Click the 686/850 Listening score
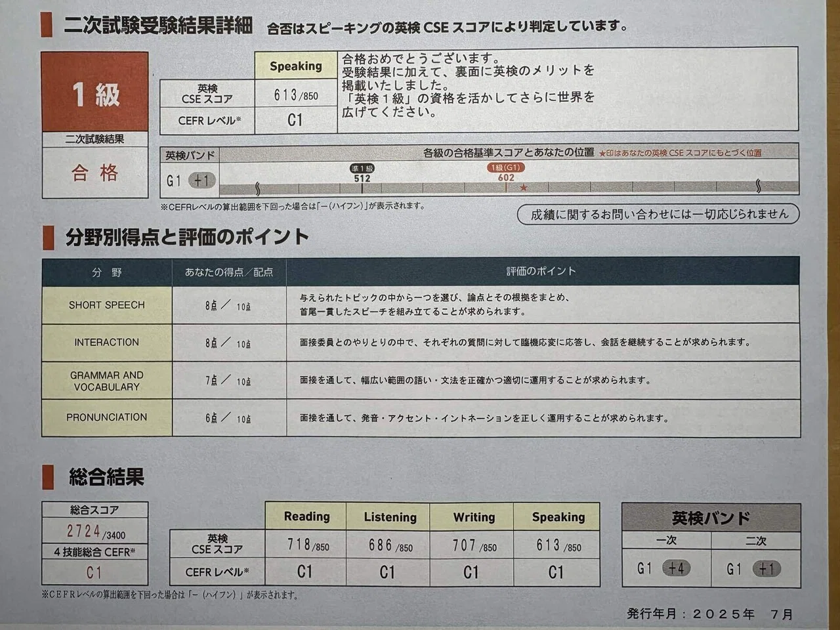This screenshot has height=630, width=840. 390,545
